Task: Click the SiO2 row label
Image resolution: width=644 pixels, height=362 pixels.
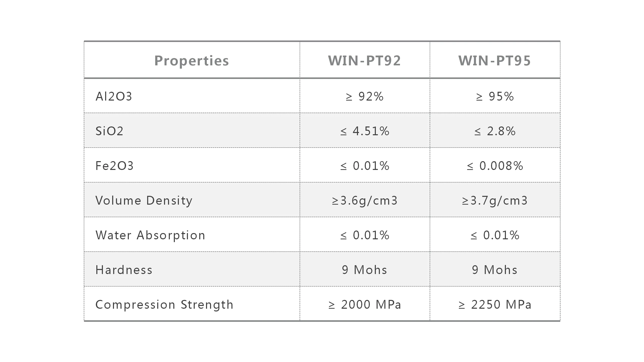Action: click(109, 131)
